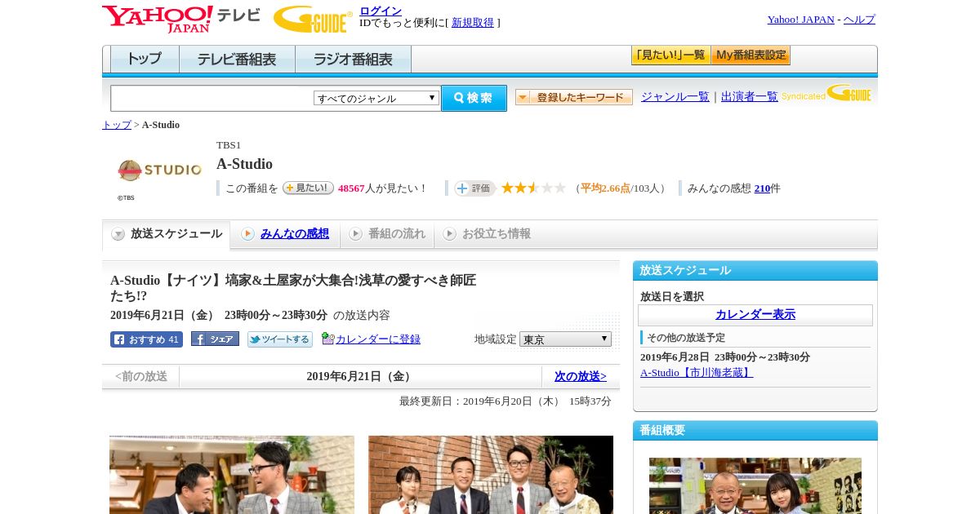Click the 48567 people want-to-watch count
This screenshot has height=514, width=980.
[351, 188]
